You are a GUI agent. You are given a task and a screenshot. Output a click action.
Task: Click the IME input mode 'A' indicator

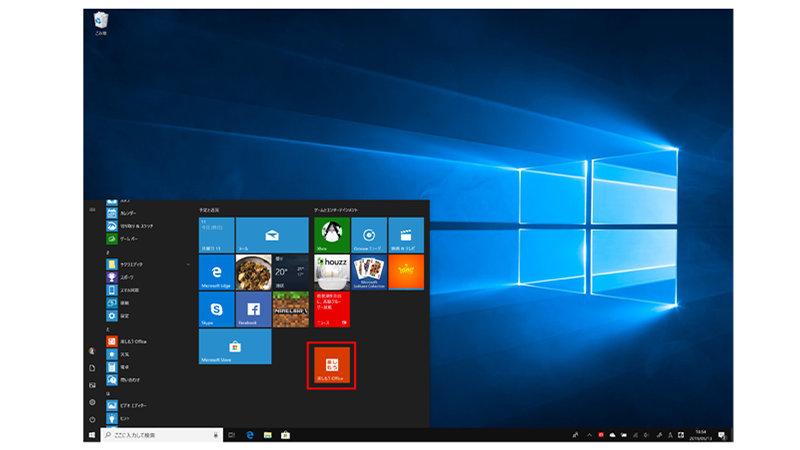(670, 435)
